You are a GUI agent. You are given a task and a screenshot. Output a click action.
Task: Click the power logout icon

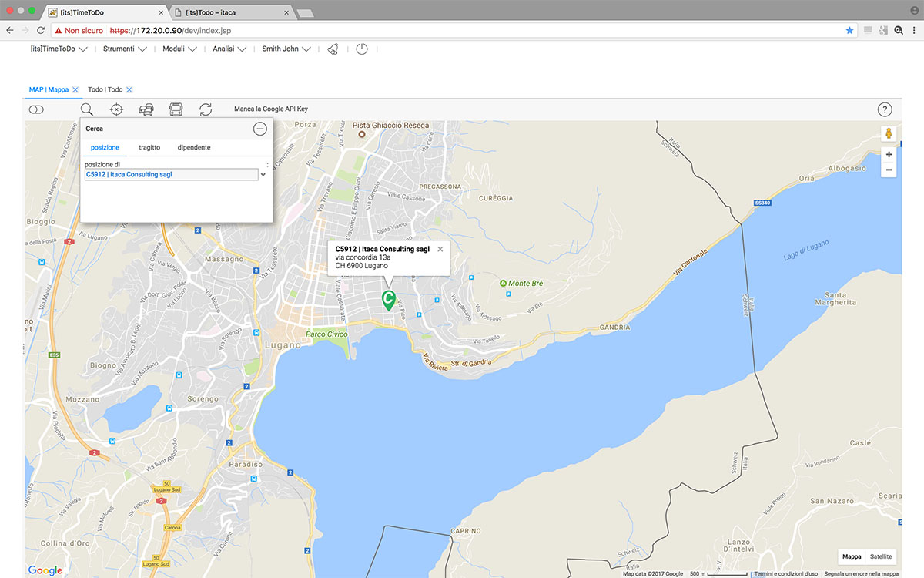(362, 49)
